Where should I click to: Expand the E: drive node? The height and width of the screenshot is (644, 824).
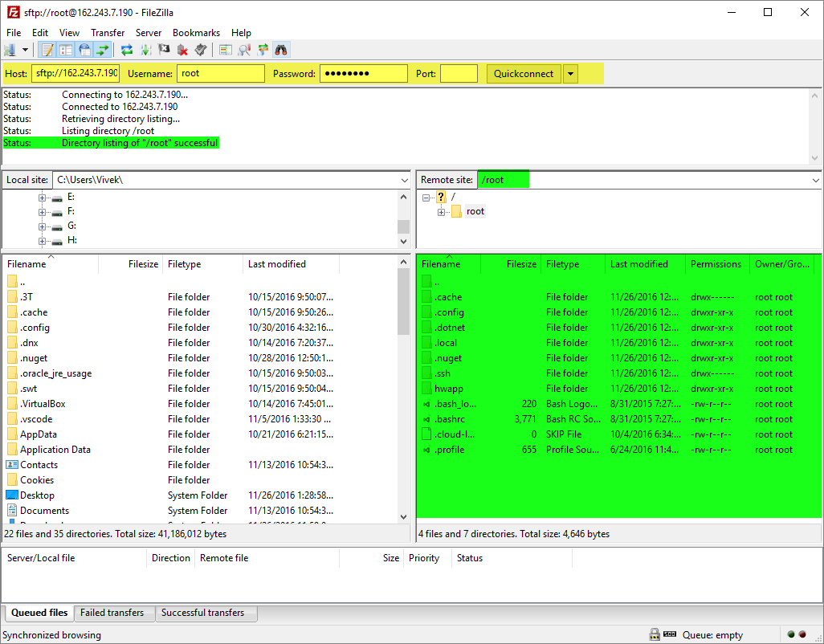tap(42, 198)
